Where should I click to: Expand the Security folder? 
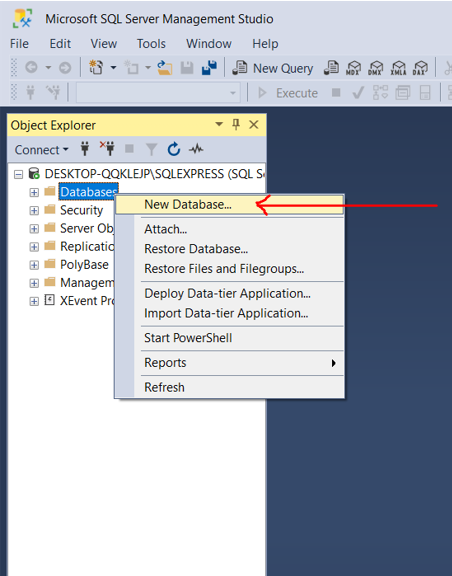[x=34, y=210]
